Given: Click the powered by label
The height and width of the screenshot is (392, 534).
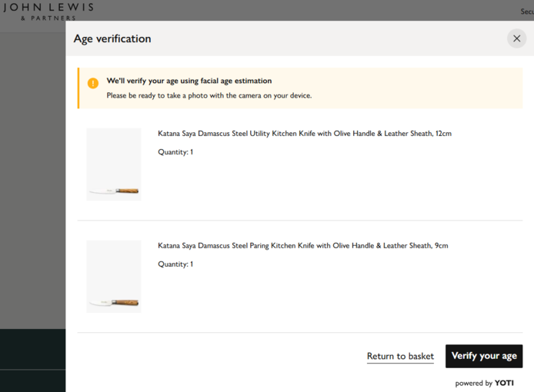Looking at the screenshot, I should click(x=473, y=383).
